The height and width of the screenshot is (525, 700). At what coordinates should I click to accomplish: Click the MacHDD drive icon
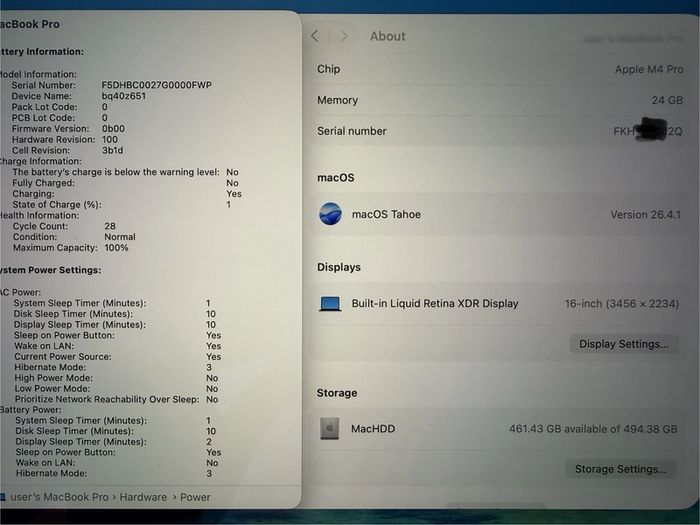click(x=329, y=429)
